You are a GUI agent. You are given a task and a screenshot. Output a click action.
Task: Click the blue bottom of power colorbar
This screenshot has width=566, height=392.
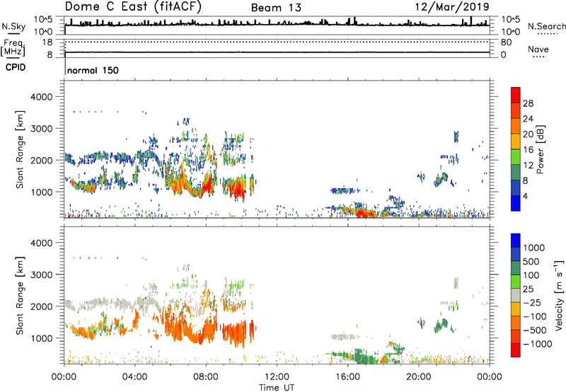pos(516,203)
